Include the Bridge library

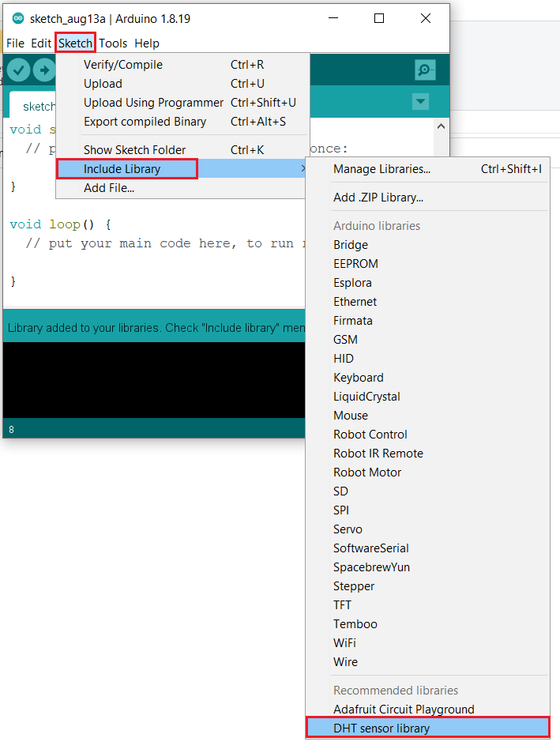(427, 245)
